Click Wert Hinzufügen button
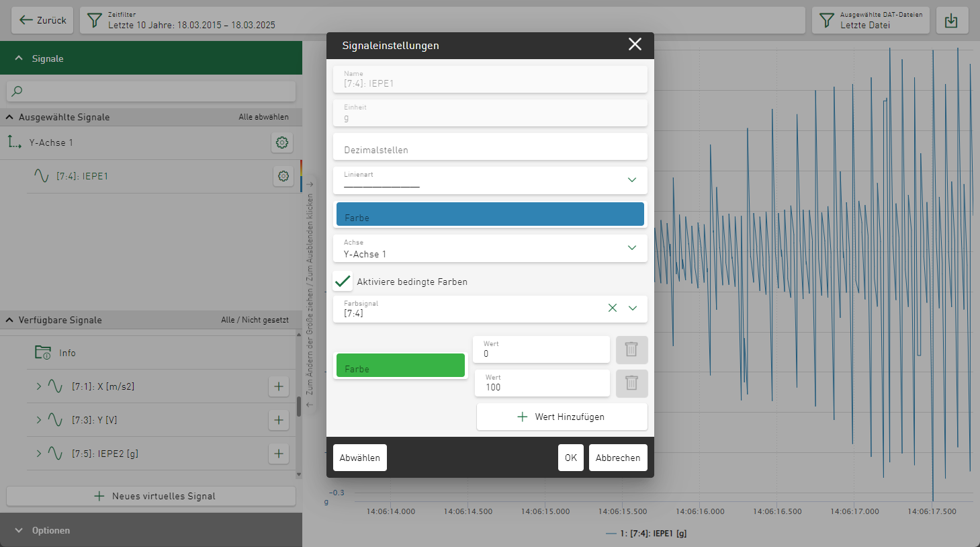 point(562,417)
